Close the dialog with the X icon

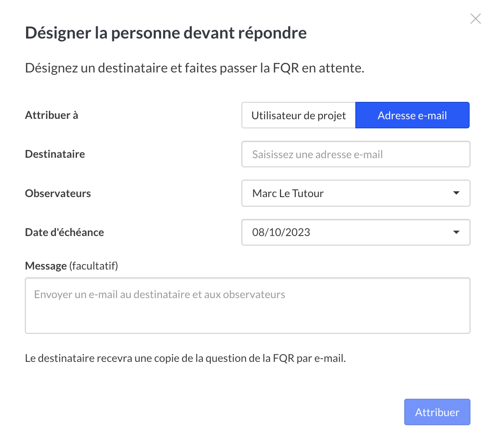[475, 19]
